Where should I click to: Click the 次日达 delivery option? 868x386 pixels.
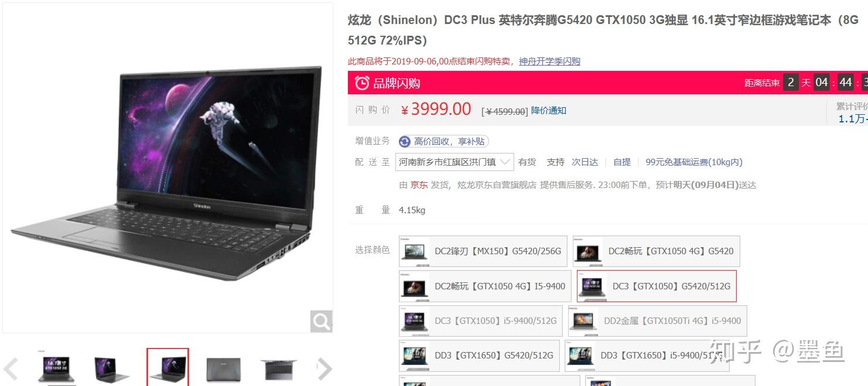(x=585, y=162)
